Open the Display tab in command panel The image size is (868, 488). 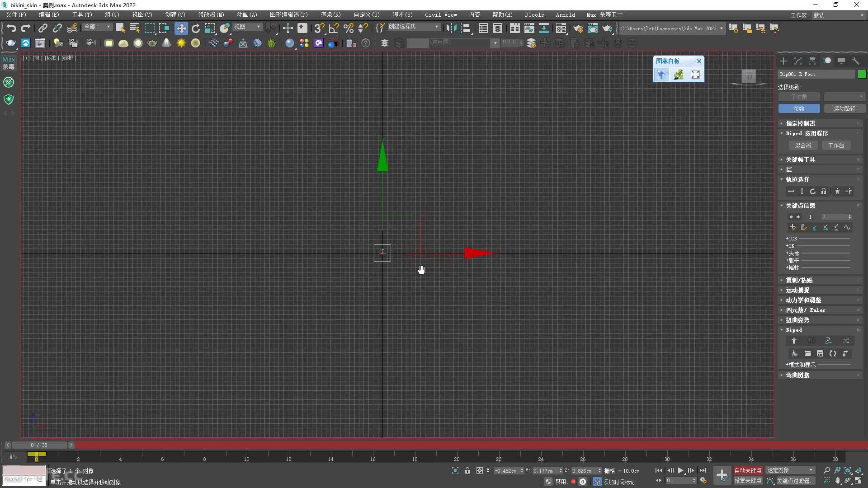click(x=841, y=61)
